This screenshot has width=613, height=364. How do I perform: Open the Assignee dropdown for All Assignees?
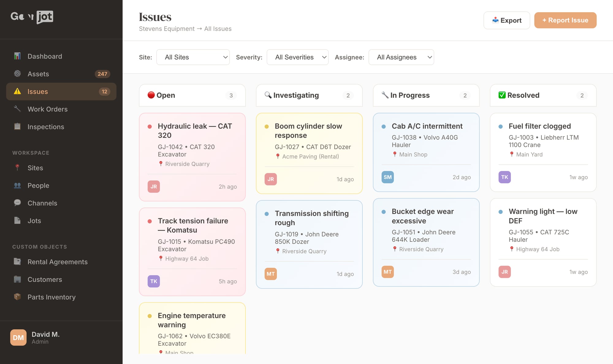pyautogui.click(x=401, y=57)
